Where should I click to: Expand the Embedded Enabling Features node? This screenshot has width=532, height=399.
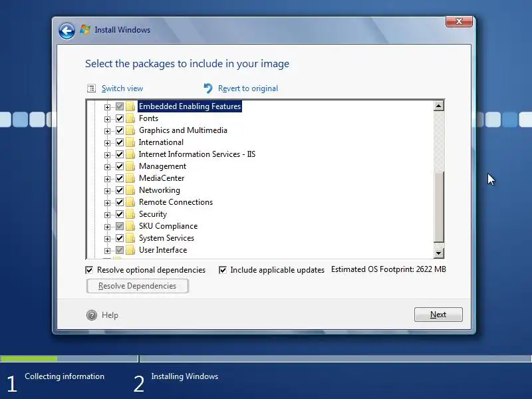tap(107, 107)
